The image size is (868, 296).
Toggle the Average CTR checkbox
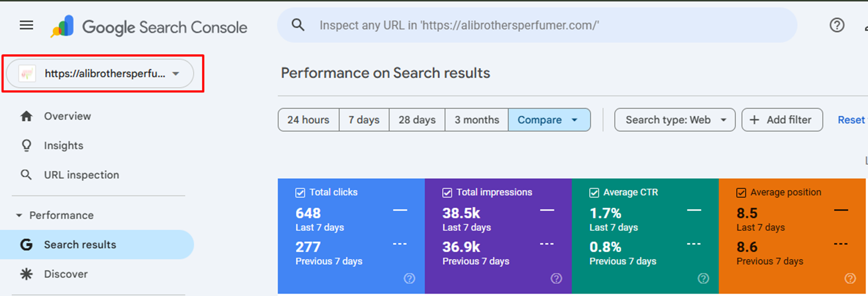tap(594, 193)
